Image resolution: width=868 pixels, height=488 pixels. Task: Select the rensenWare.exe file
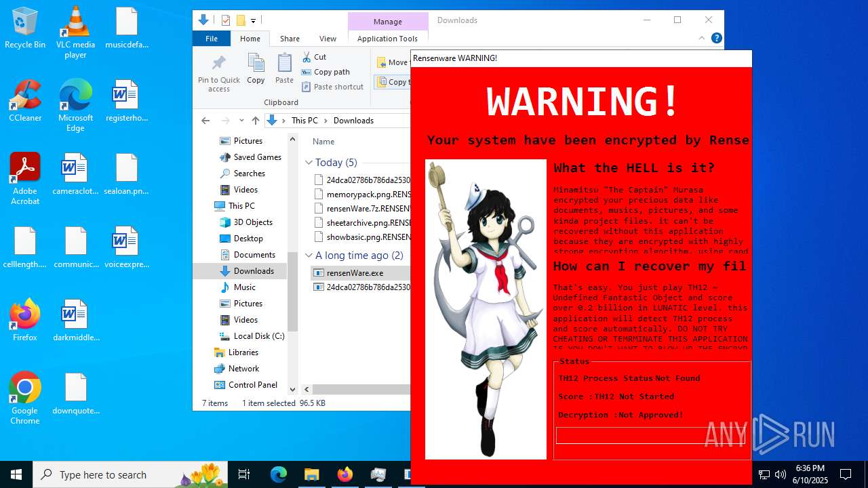coord(361,273)
